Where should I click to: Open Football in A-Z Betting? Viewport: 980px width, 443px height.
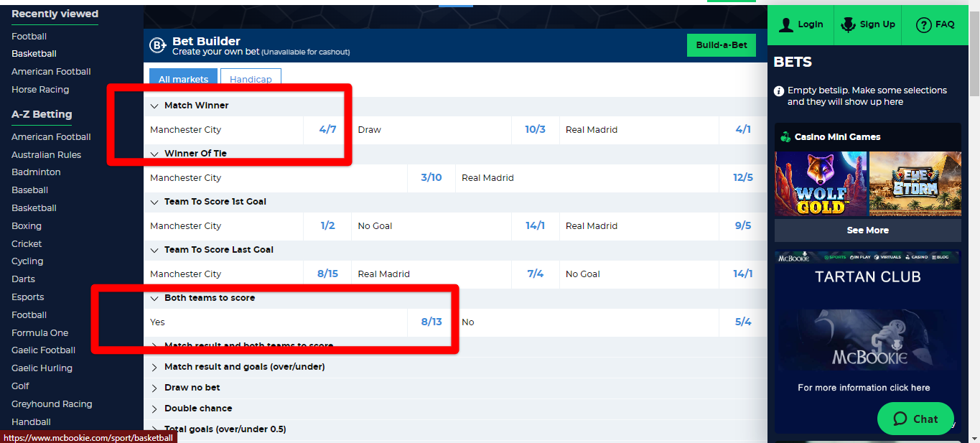point(29,315)
